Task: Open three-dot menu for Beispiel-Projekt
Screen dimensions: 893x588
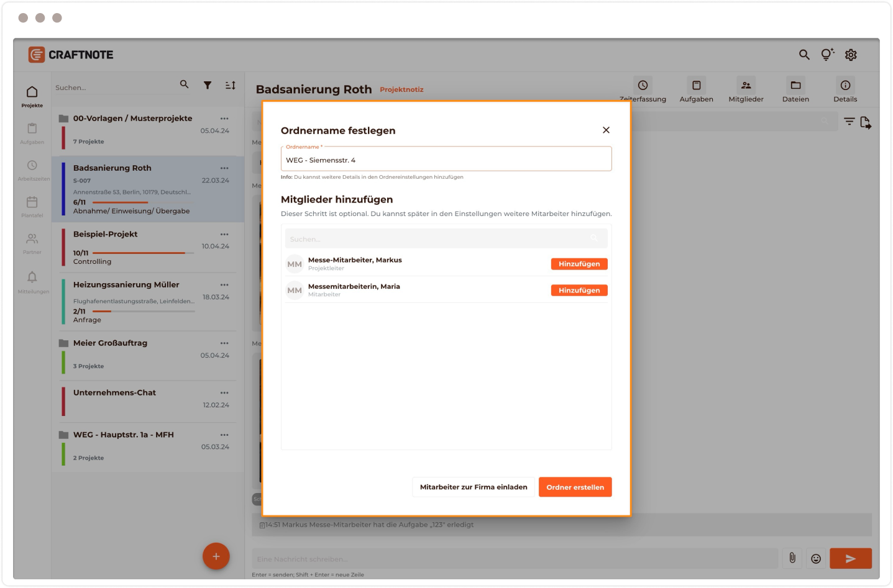Action: point(224,234)
